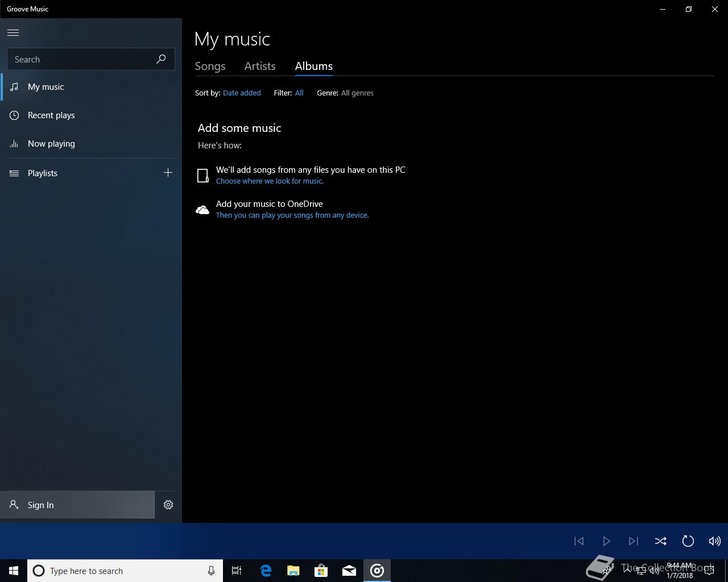728x582 pixels.
Task: Click the taskbar 'Type here to search' box
Action: pyautogui.click(x=125, y=571)
